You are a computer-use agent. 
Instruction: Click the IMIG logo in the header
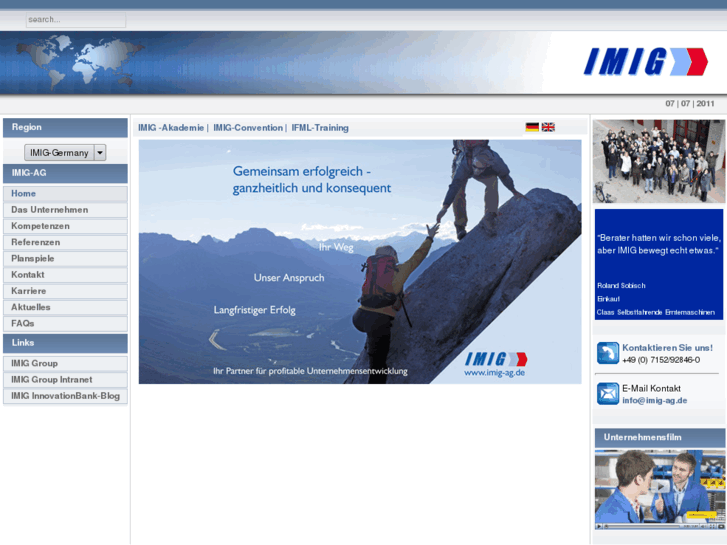[x=645, y=61]
